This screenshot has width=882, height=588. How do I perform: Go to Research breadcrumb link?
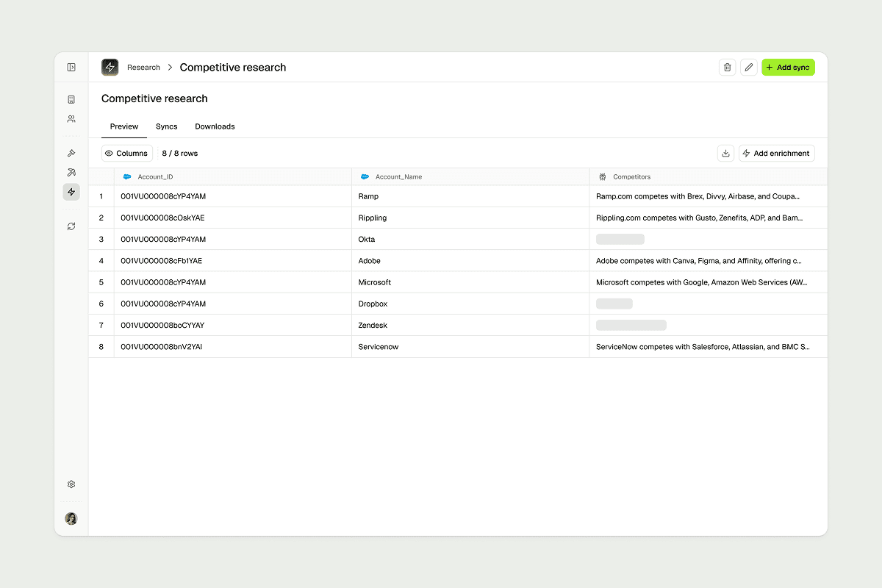point(143,67)
